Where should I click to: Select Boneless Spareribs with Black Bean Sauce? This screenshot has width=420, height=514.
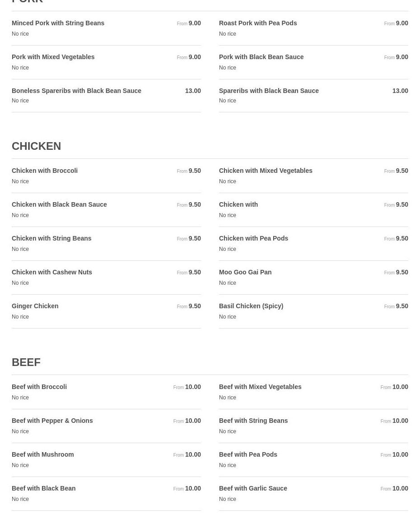coord(106,95)
